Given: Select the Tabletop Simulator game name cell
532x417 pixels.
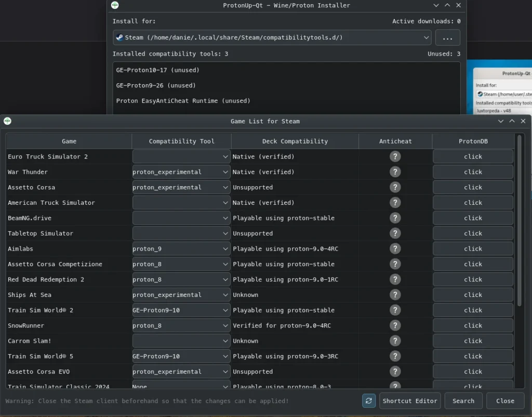Looking at the screenshot, I should [x=69, y=233].
